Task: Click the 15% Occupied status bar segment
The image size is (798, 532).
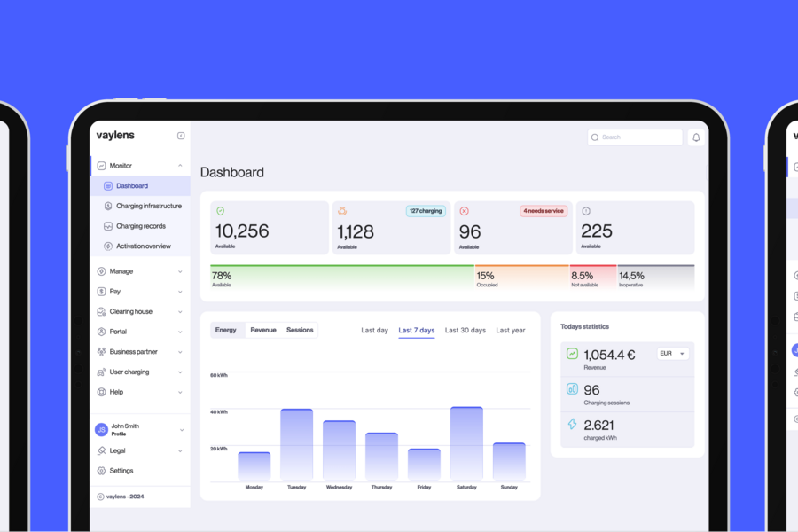Action: point(522,278)
